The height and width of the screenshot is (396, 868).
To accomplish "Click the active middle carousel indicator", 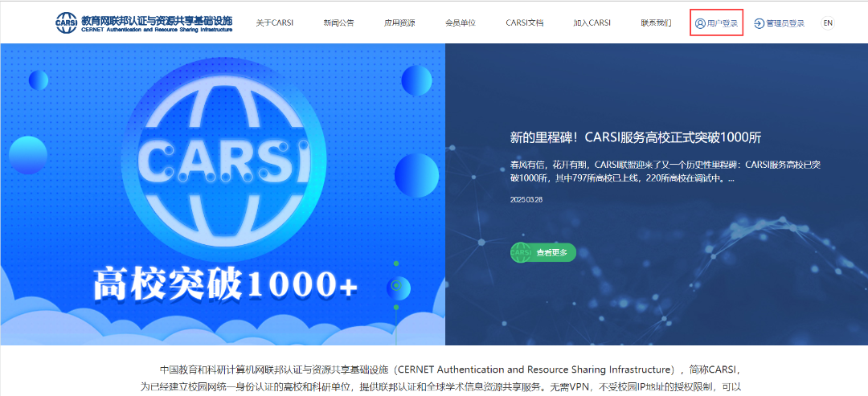I will pos(395,285).
